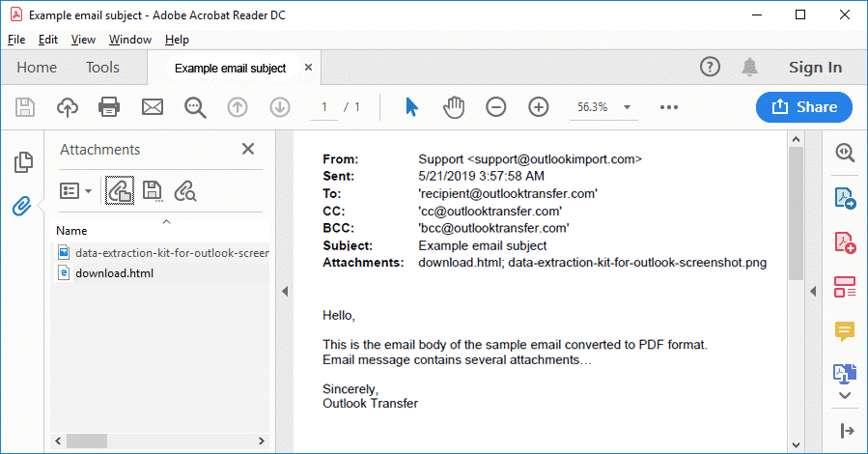Open attachment in native application
Screen dimensions: 868x454
tap(120, 191)
